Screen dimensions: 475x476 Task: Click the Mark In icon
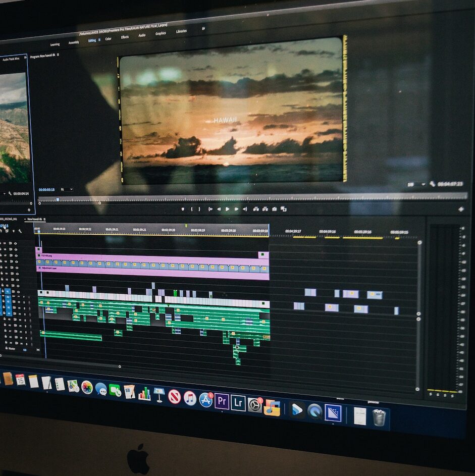(192, 209)
